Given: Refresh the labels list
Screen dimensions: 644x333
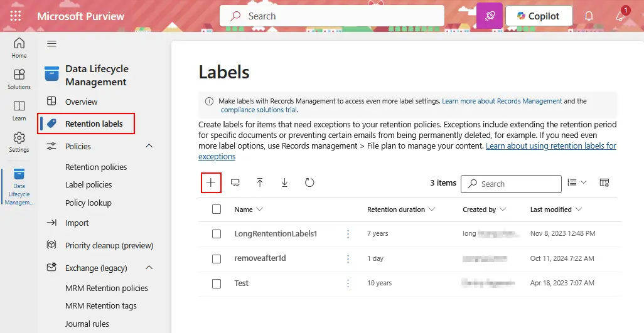Looking at the screenshot, I should pyautogui.click(x=309, y=182).
